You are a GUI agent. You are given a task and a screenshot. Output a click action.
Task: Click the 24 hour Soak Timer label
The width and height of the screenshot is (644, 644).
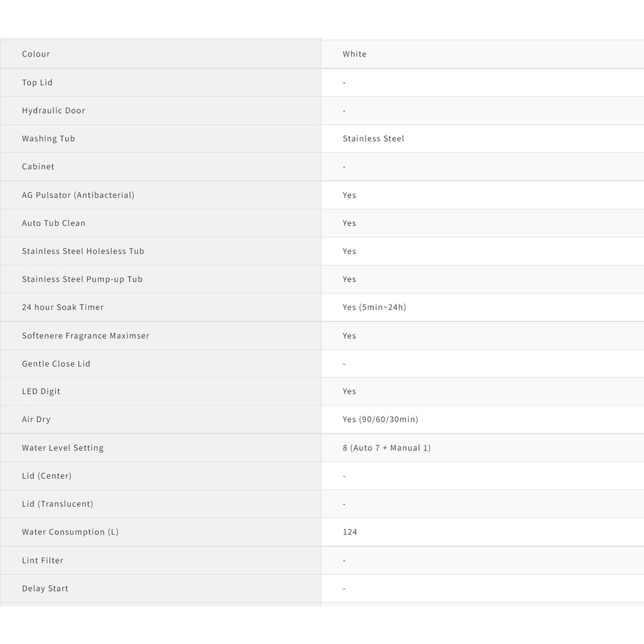click(x=63, y=308)
